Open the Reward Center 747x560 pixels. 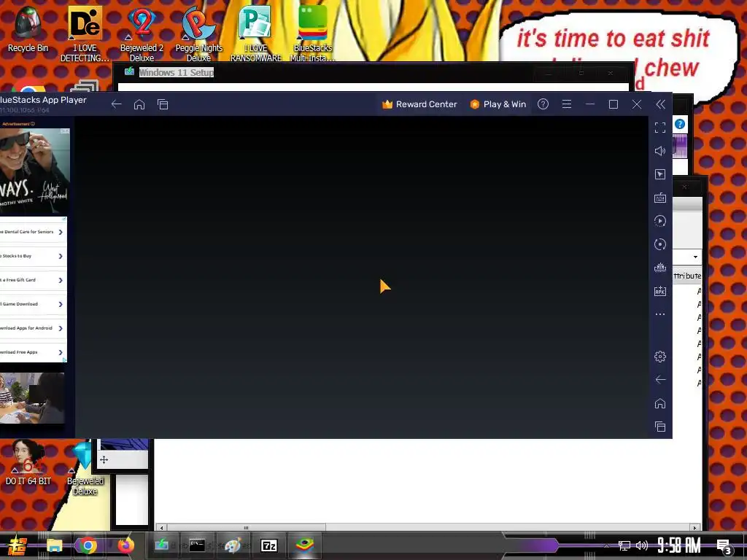(x=419, y=104)
